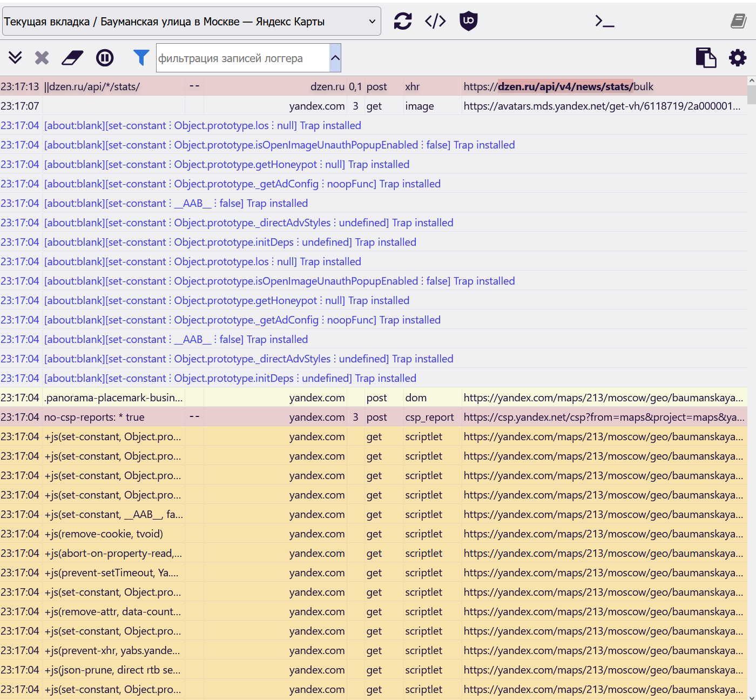Image resolution: width=756 pixels, height=700 pixels.
Task: Select the .panorama-placemark-busin... dom row
Action: point(374,398)
